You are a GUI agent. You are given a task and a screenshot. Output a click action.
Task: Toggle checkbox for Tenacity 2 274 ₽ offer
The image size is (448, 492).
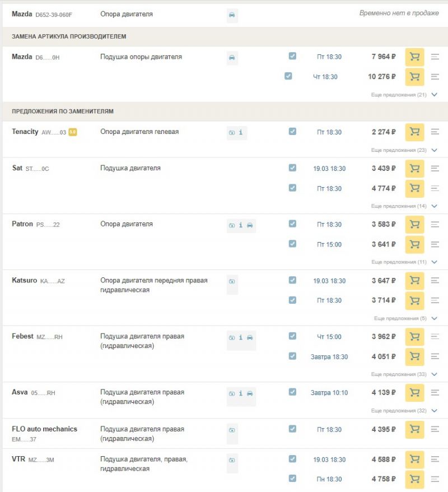pos(292,131)
